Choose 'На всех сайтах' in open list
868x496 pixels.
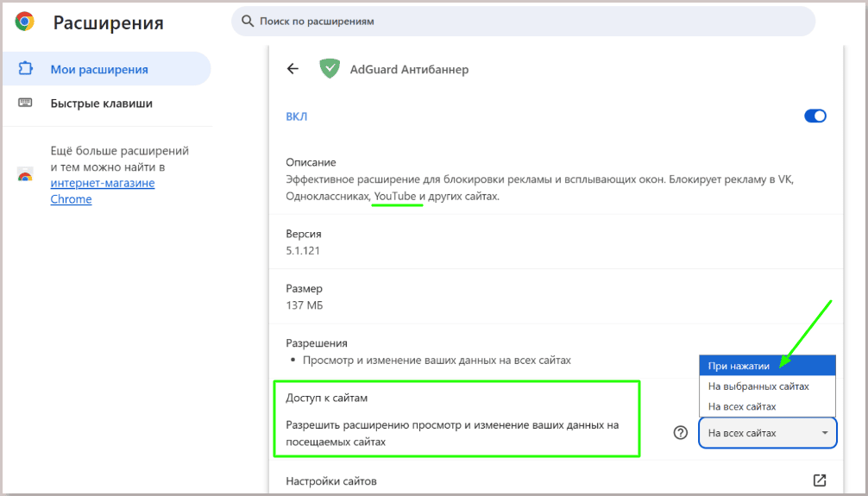[767, 406]
